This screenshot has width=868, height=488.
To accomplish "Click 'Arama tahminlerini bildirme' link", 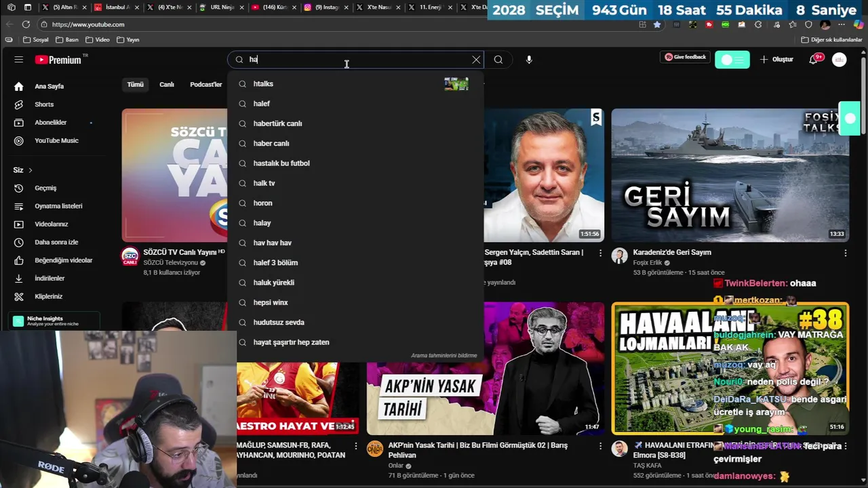I will 443,355.
